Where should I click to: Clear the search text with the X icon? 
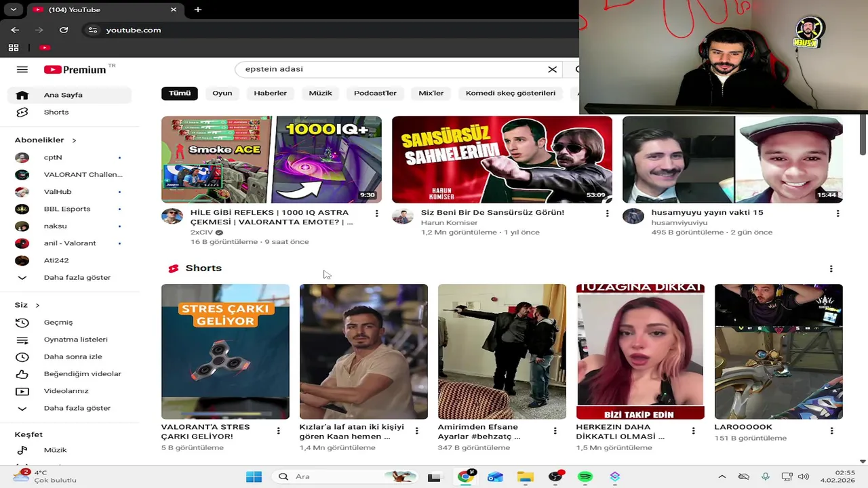552,69
